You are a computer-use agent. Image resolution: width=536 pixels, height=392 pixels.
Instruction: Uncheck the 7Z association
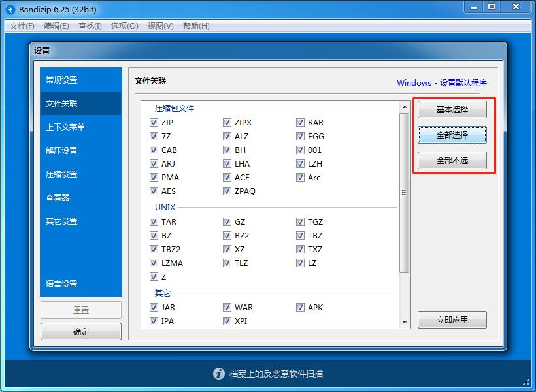[154, 136]
